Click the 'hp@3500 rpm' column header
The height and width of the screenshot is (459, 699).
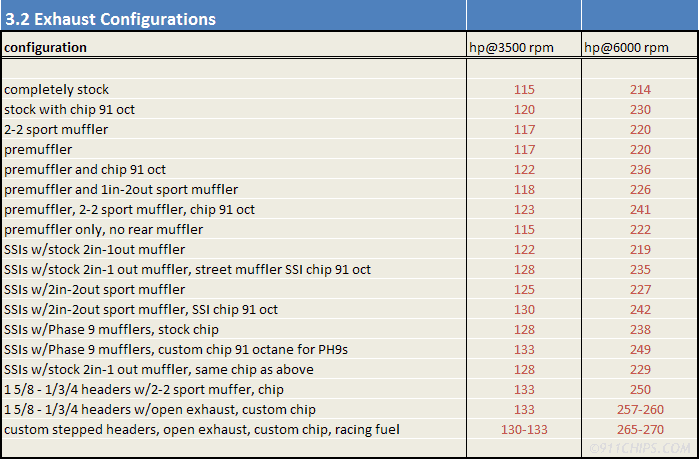point(511,47)
